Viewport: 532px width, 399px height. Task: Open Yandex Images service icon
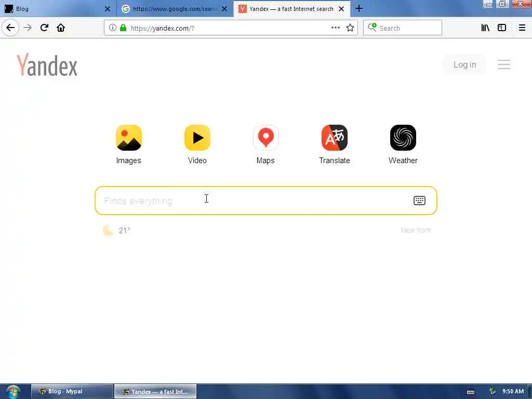tap(129, 138)
